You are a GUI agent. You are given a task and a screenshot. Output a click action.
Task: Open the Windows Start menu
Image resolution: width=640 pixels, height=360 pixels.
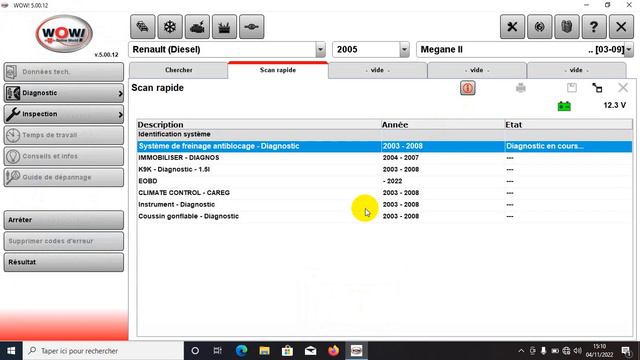[x=11, y=351]
